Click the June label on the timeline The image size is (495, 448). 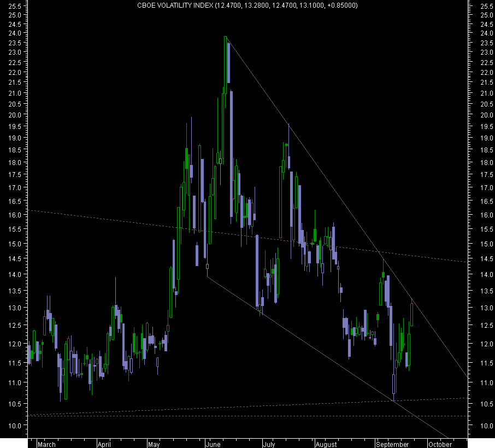point(214,445)
